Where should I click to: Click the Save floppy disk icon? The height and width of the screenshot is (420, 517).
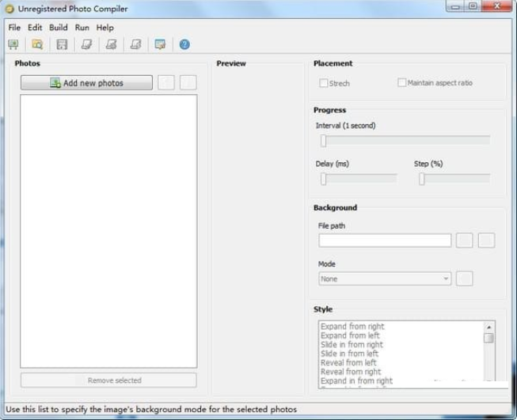click(62, 44)
